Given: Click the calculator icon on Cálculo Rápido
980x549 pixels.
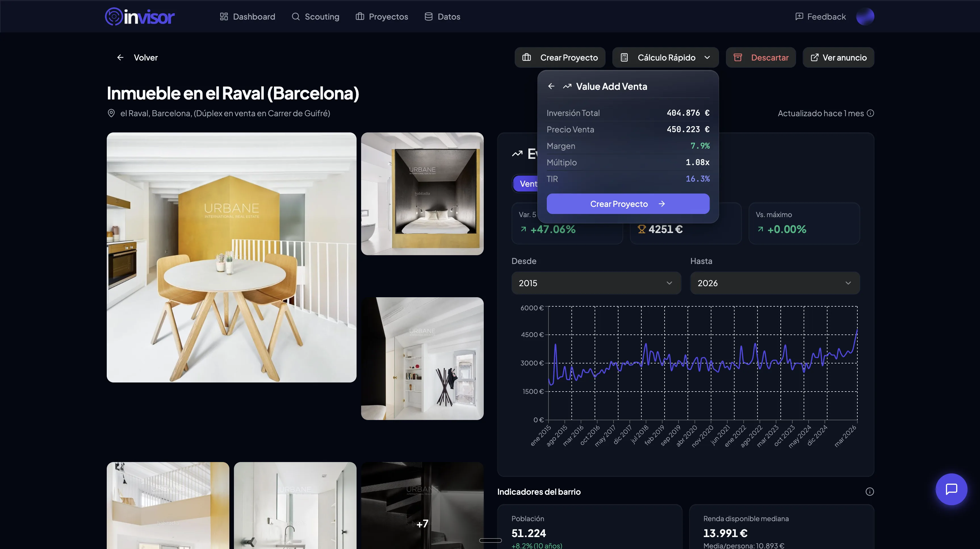Looking at the screenshot, I should tap(624, 57).
